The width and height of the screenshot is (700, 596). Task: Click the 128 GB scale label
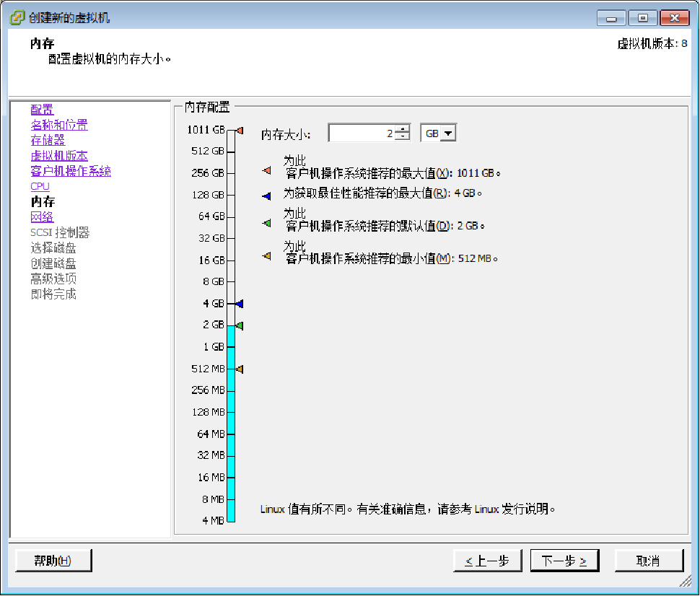click(x=208, y=195)
